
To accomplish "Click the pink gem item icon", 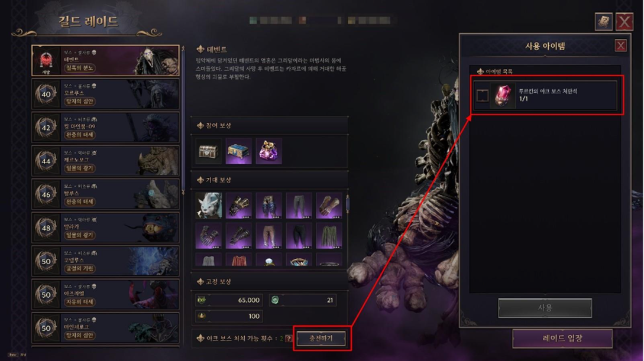I will 503,96.
